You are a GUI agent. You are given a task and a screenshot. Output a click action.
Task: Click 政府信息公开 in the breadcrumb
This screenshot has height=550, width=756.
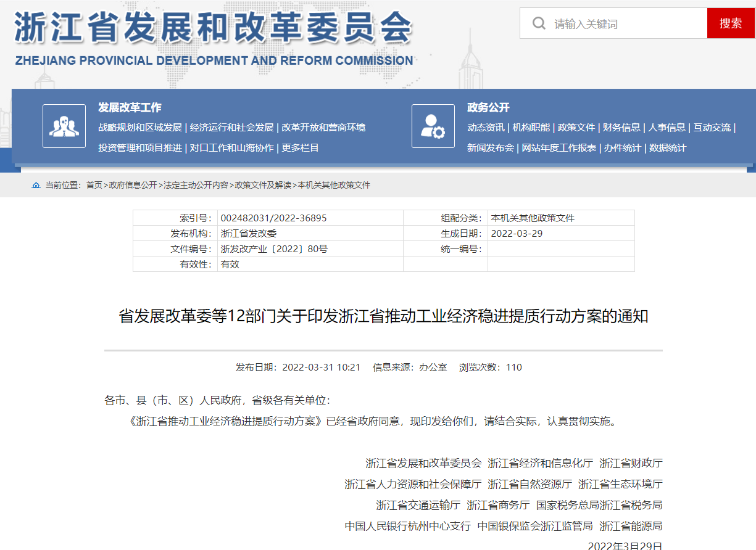pyautogui.click(x=133, y=185)
